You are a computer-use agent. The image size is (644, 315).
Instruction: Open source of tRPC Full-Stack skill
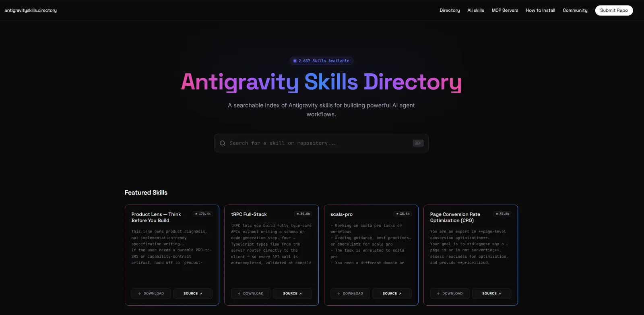point(292,294)
